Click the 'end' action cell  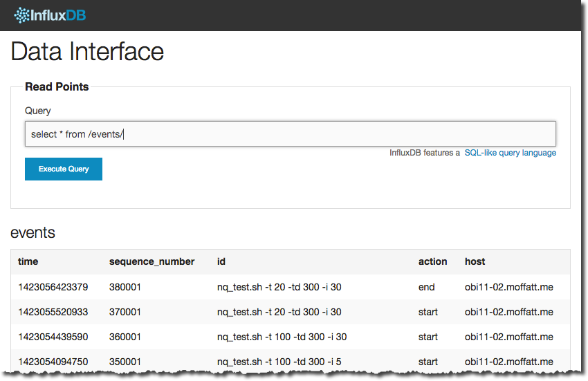click(x=426, y=287)
